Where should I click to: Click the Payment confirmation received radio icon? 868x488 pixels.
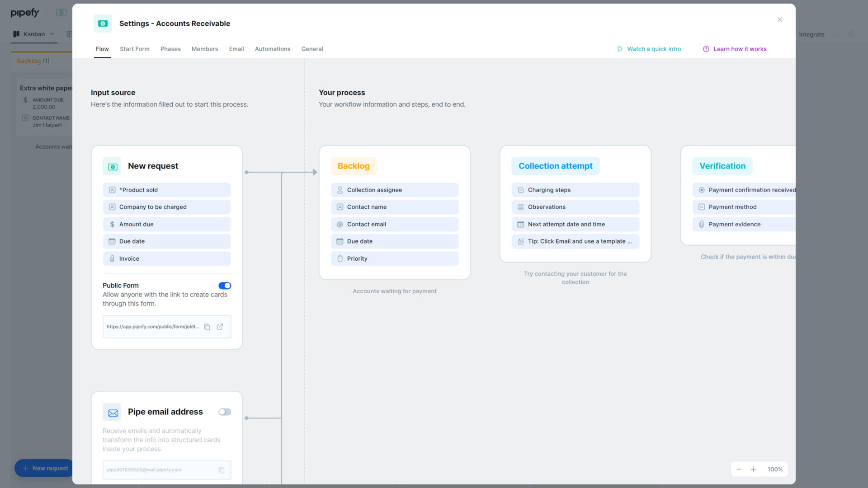(701, 190)
